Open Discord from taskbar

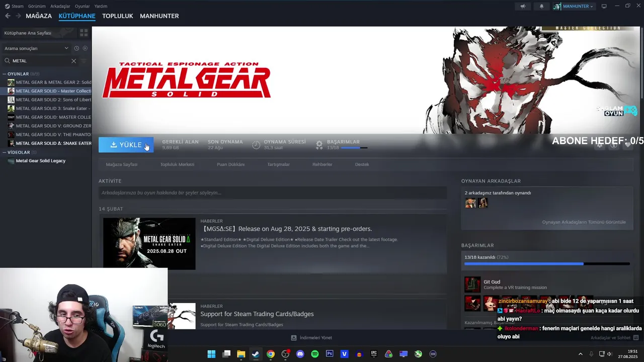click(300, 354)
